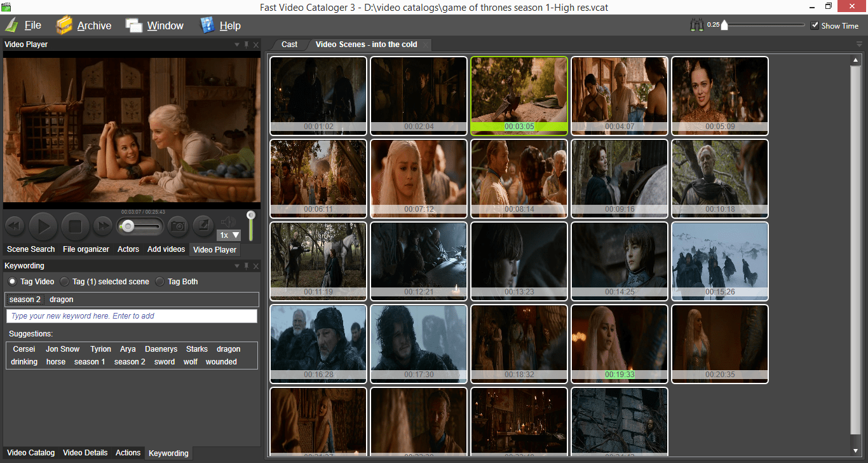The image size is (868, 463).
Task: Toggle the Video Player panel pin icon
Action: pos(247,45)
